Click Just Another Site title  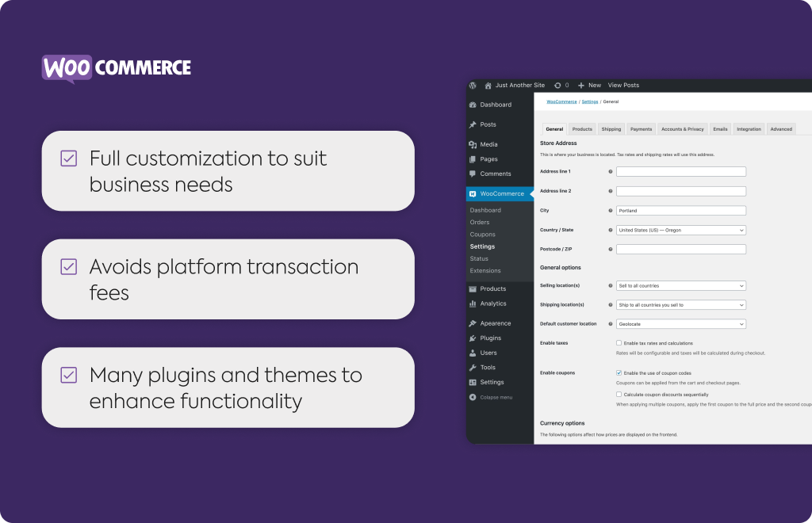(520, 86)
